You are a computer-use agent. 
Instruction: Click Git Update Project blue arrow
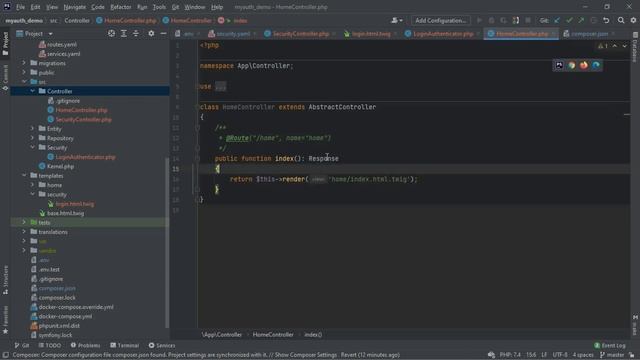557,20
